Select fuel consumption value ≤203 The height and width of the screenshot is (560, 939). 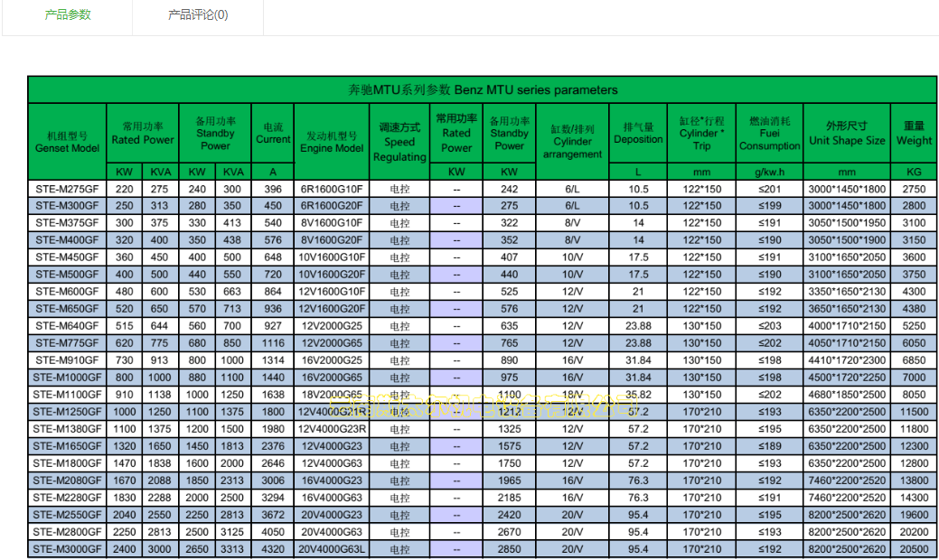pos(769,326)
